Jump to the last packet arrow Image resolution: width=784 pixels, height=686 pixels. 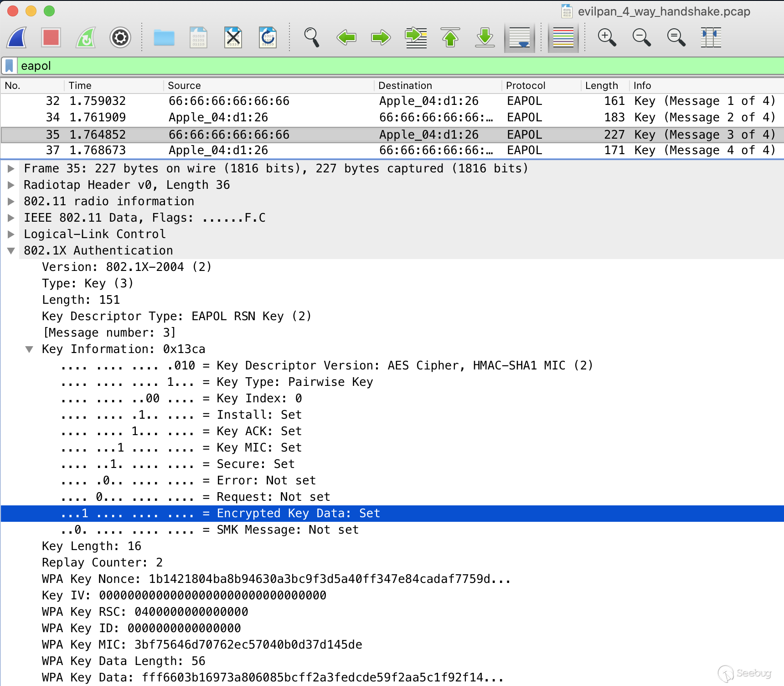click(x=485, y=37)
